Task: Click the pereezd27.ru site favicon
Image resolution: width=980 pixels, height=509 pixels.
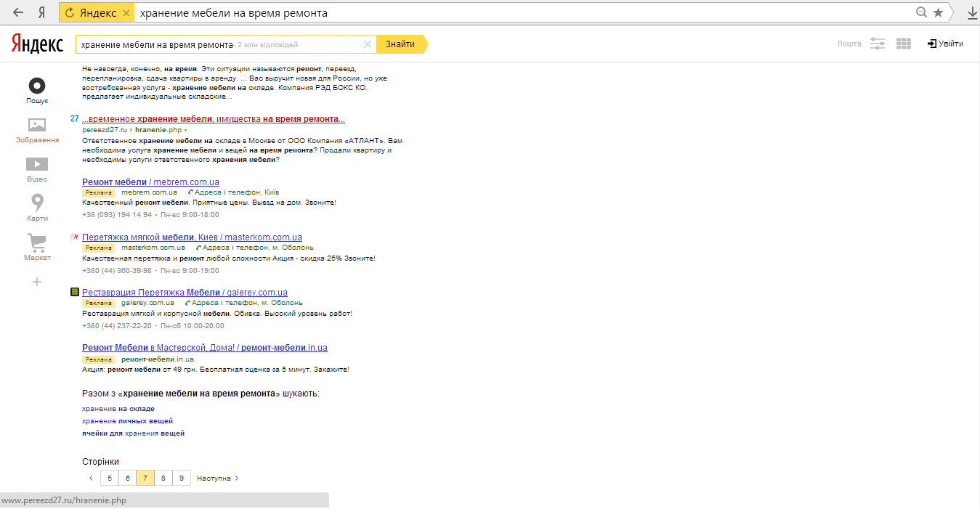Action: tap(74, 118)
